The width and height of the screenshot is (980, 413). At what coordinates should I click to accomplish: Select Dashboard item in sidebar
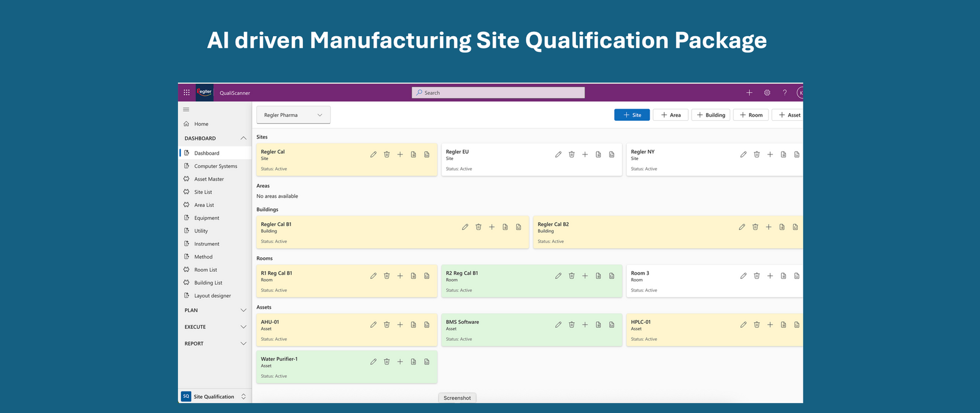click(215, 153)
